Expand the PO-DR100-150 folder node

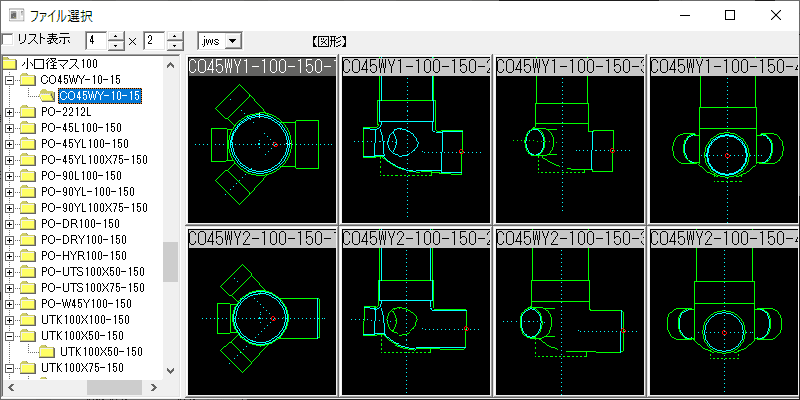point(9,223)
